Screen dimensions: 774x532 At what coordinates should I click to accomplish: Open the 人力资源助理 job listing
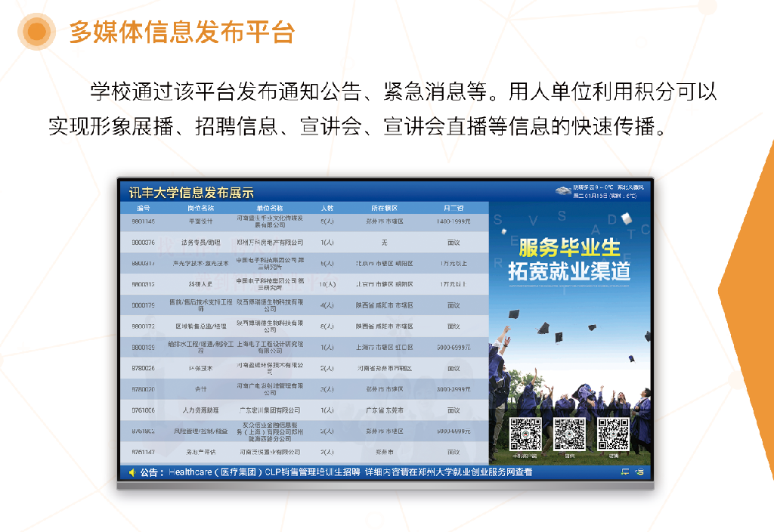(x=304, y=410)
